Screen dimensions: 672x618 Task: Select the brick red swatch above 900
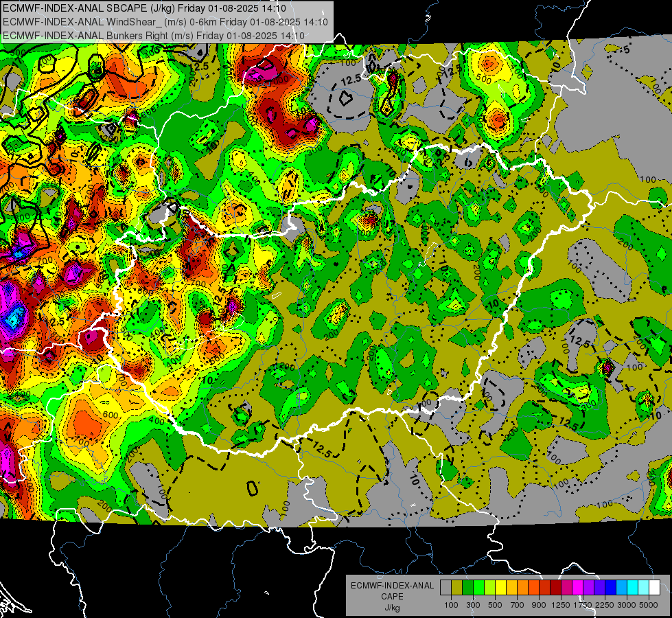pyautogui.click(x=545, y=588)
